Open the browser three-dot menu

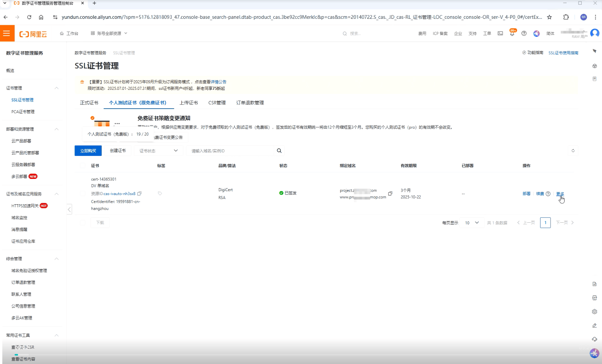click(595, 17)
